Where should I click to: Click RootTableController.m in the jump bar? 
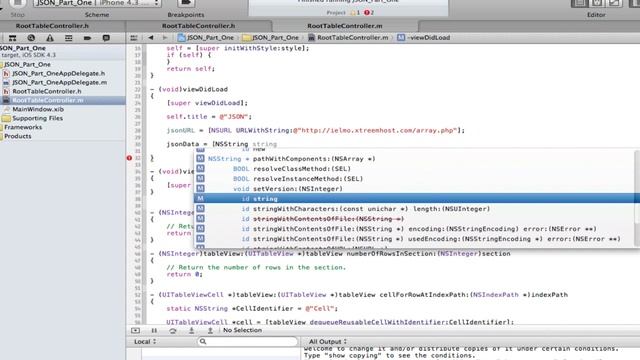[x=348, y=38]
